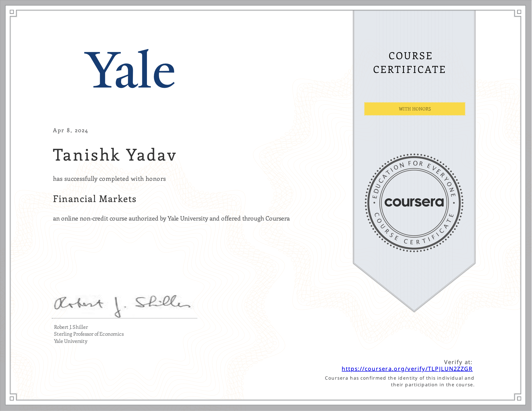Click the Coursera verification URL link

[x=407, y=369]
